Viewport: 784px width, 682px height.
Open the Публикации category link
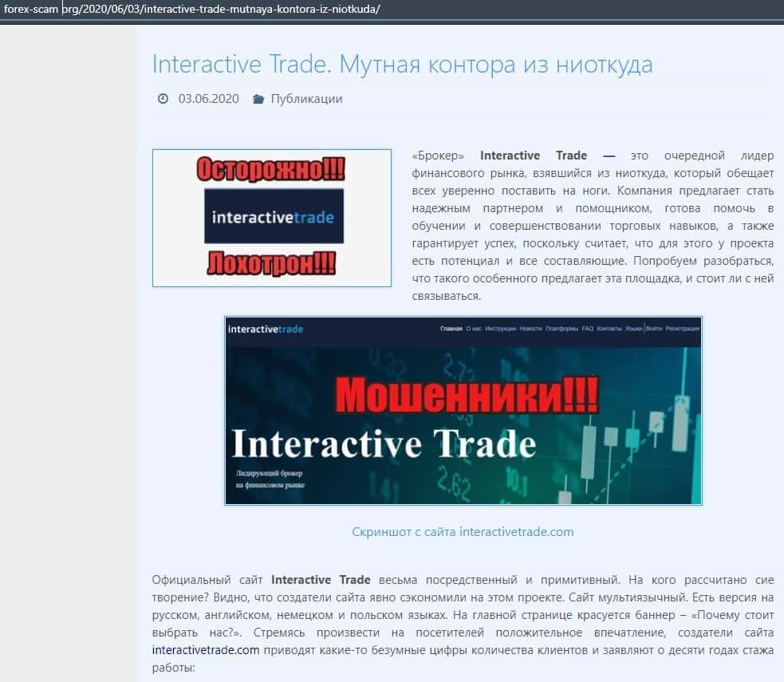coord(306,99)
